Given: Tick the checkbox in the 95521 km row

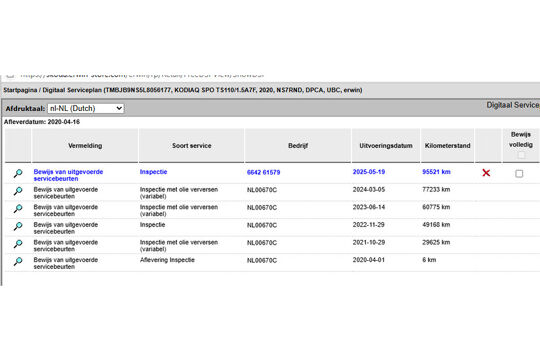Looking at the screenshot, I should coord(519,173).
